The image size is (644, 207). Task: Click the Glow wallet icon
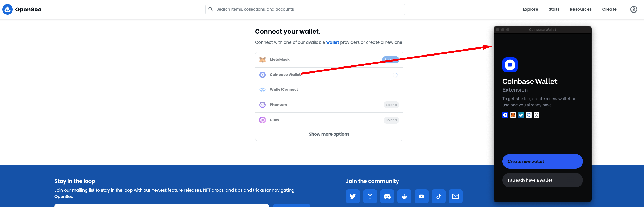coord(263,120)
